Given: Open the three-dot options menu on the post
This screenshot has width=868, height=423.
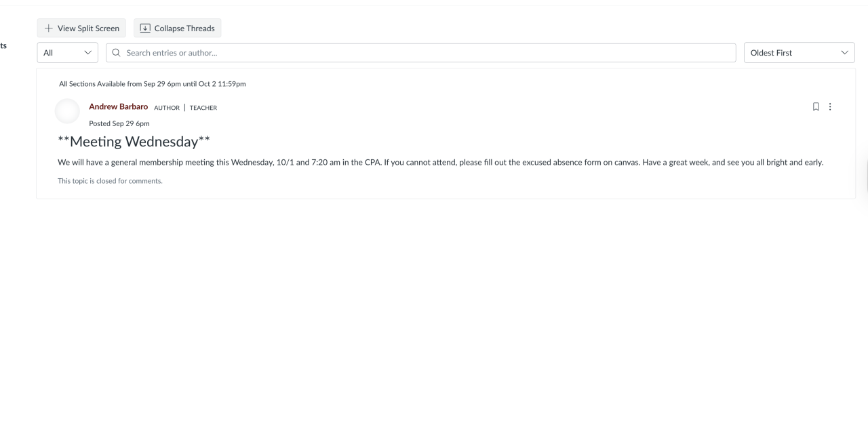Looking at the screenshot, I should 830,106.
